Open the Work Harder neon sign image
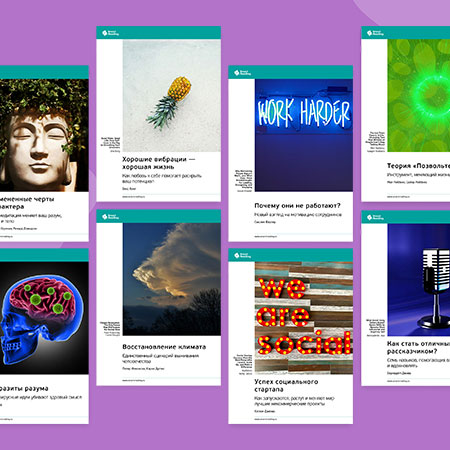Screen dimensions: 450x450 pos(304,135)
